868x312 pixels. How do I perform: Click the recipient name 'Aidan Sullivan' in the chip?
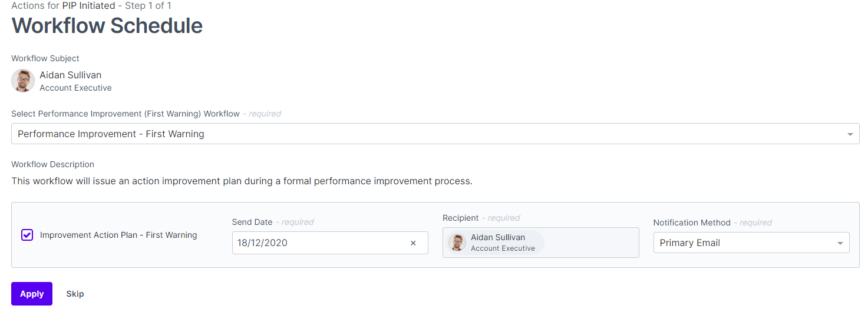pyautogui.click(x=498, y=238)
